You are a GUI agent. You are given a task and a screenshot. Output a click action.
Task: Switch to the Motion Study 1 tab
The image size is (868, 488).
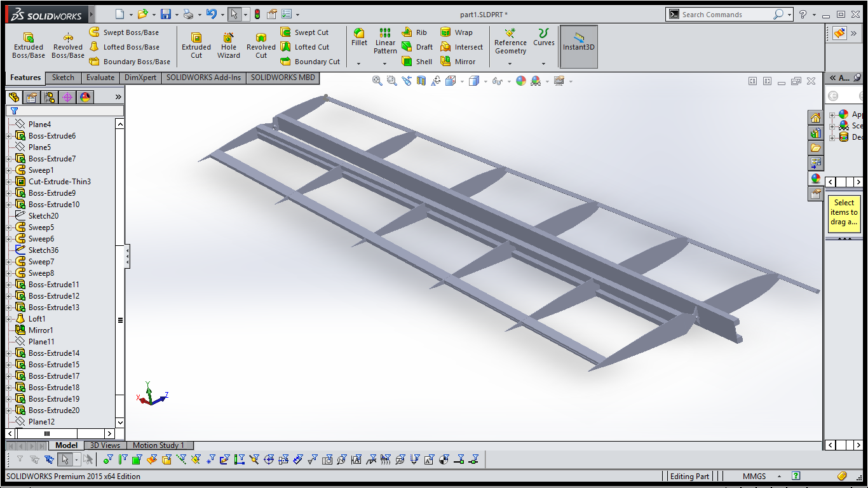pyautogui.click(x=159, y=445)
